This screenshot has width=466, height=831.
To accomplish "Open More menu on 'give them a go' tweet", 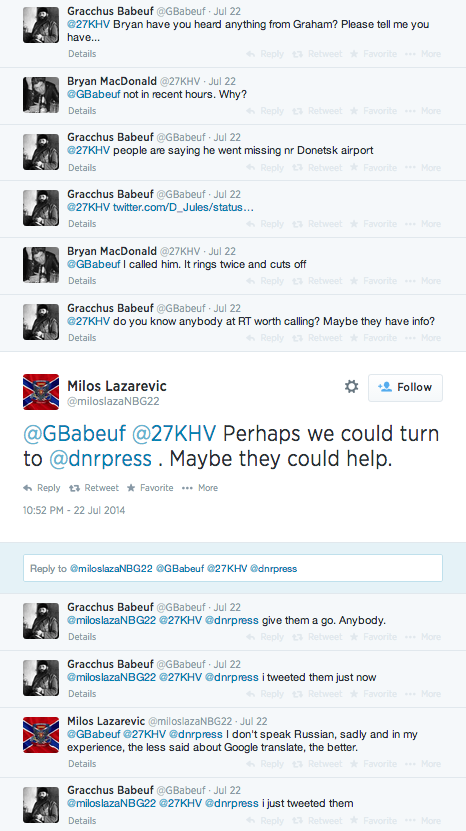I will (423, 636).
